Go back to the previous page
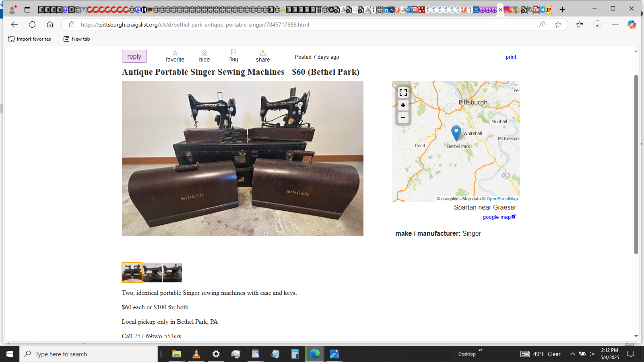Viewport: 644px width, 362px height. coord(14,25)
